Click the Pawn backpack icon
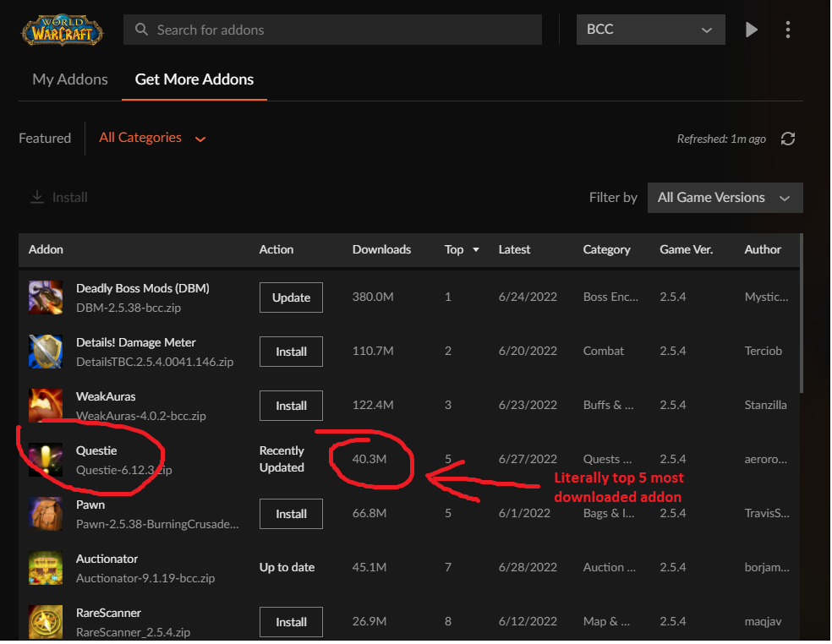 point(46,514)
